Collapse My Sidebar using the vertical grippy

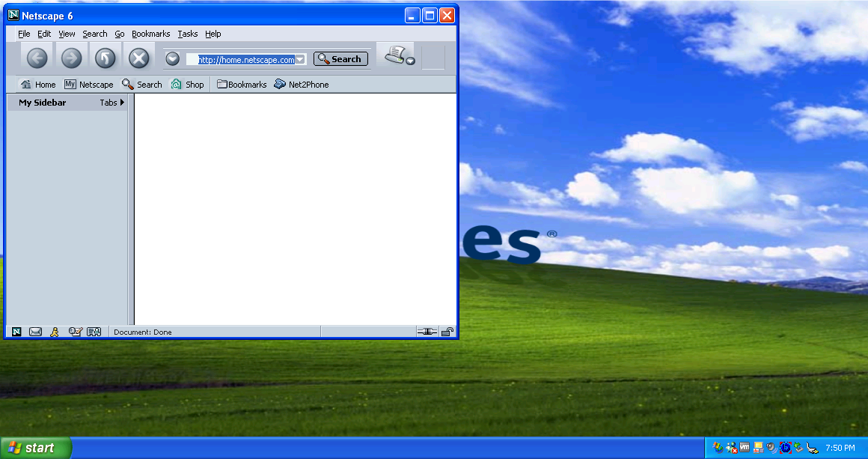[x=131, y=210]
